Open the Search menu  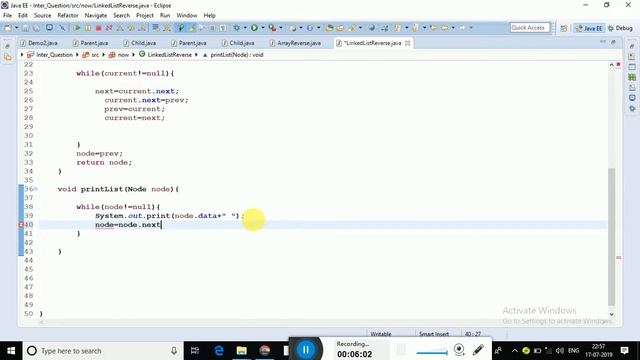[x=121, y=16]
